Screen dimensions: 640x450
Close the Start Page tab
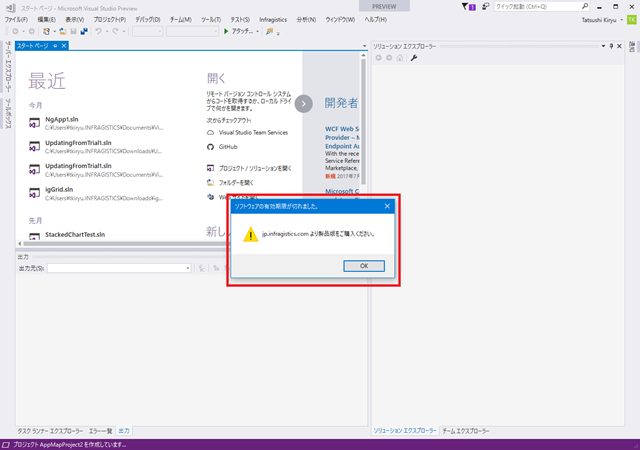point(64,46)
